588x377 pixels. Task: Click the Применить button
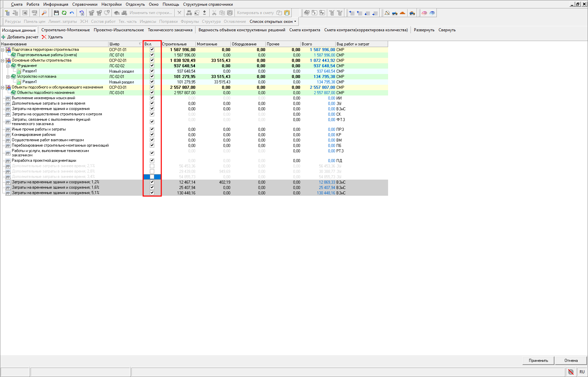coord(538,360)
